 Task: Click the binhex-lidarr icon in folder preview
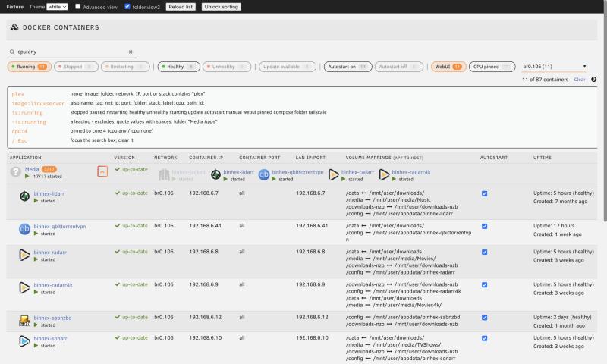[x=215, y=175]
